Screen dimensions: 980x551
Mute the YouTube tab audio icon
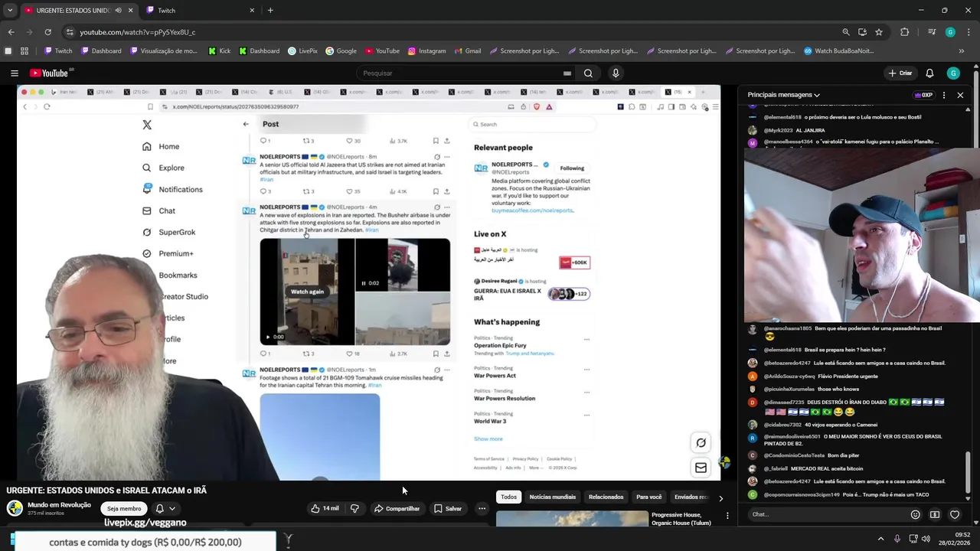click(118, 11)
